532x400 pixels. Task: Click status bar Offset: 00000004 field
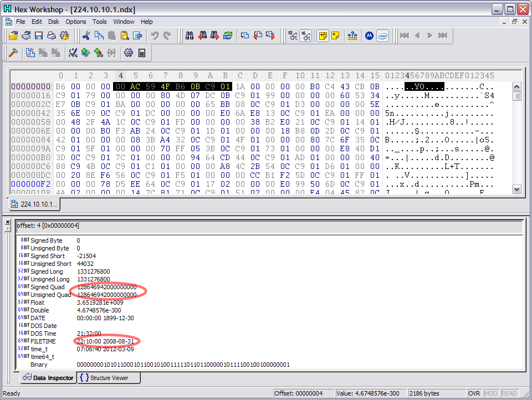(x=303, y=393)
